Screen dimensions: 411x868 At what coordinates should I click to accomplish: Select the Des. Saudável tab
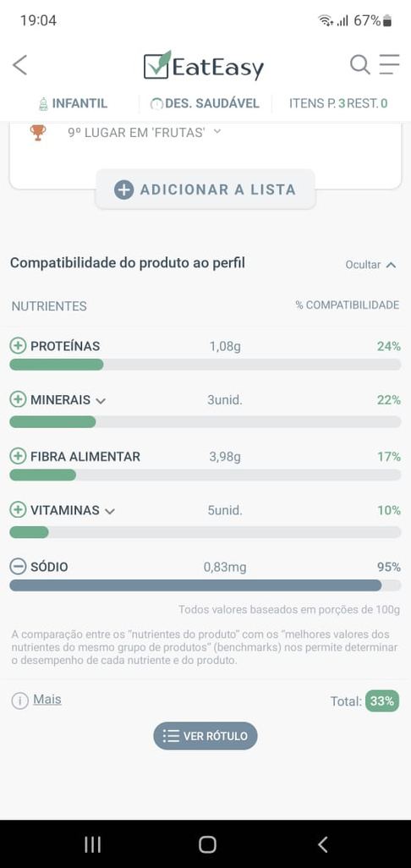pos(205,103)
